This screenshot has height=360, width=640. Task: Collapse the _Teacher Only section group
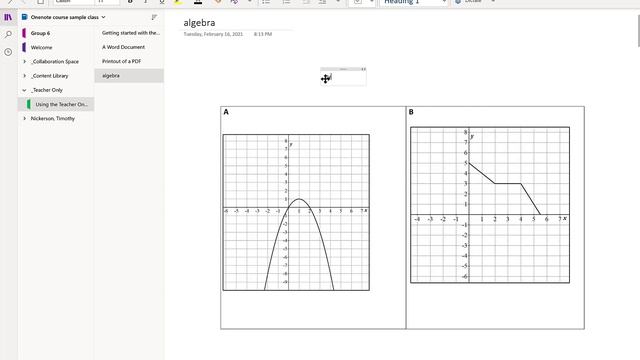[24, 90]
